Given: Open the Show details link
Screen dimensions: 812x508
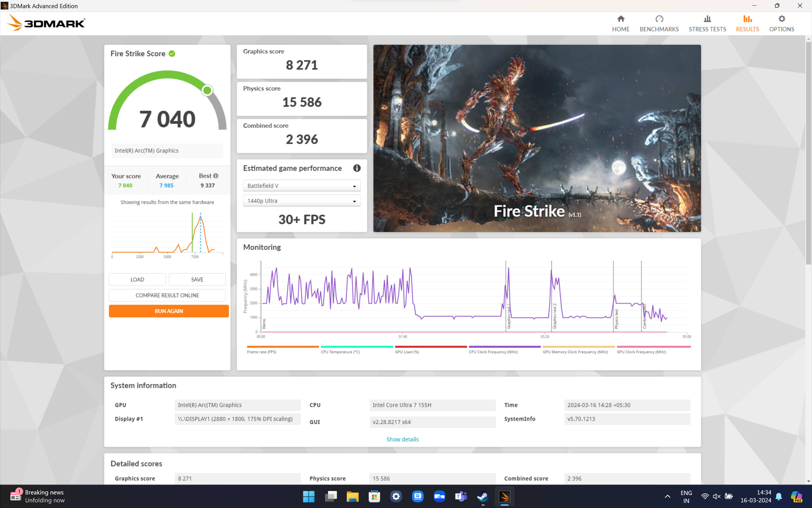Looking at the screenshot, I should click(402, 439).
